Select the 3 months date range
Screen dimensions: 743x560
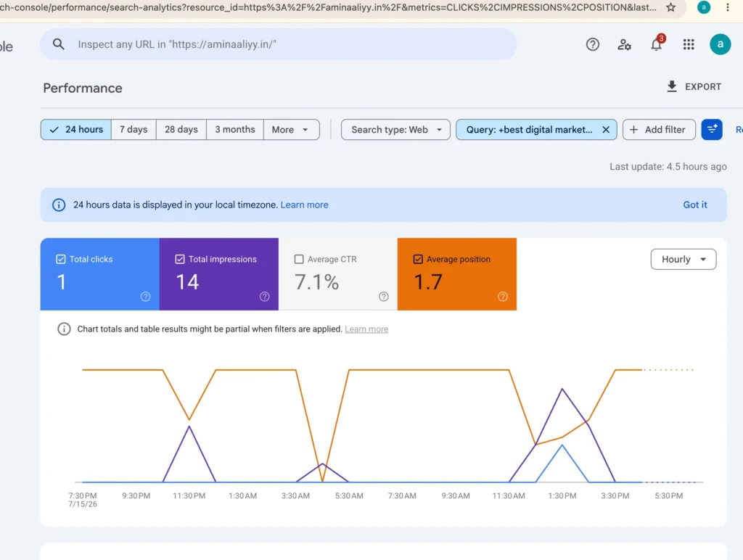pyautogui.click(x=235, y=130)
